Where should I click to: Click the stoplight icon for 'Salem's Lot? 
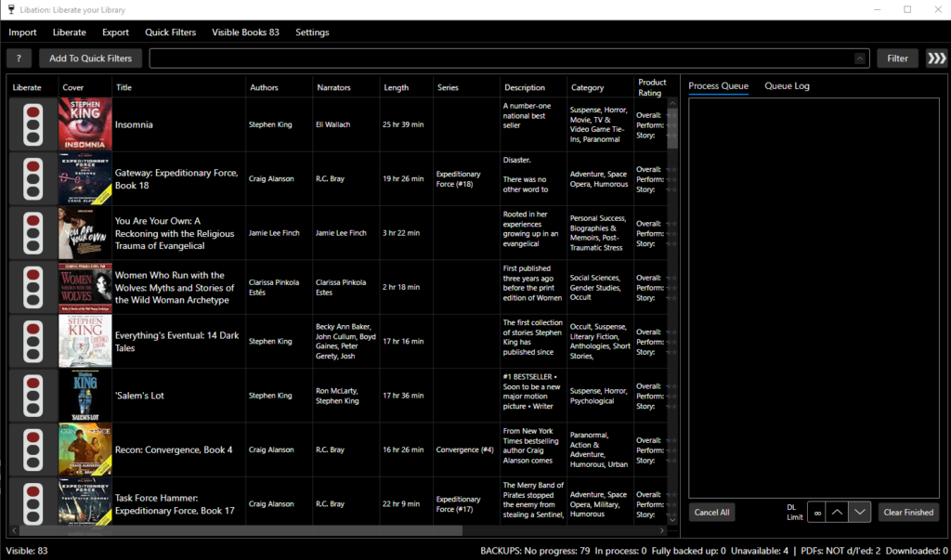click(x=33, y=396)
